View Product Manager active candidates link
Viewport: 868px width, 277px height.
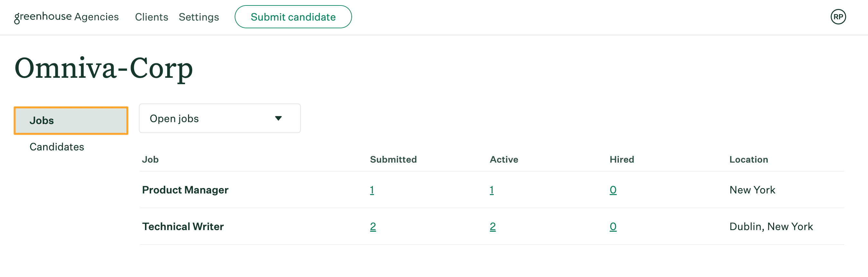[x=492, y=190]
